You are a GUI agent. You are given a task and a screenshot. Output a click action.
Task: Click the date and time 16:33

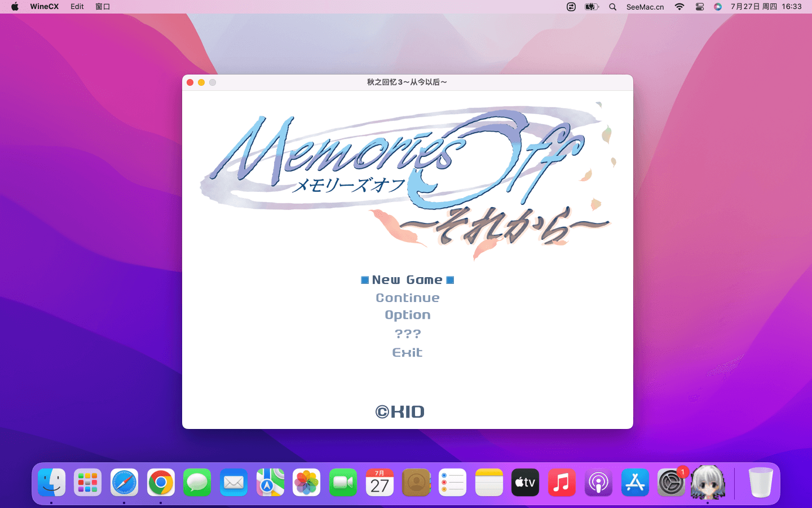(766, 7)
